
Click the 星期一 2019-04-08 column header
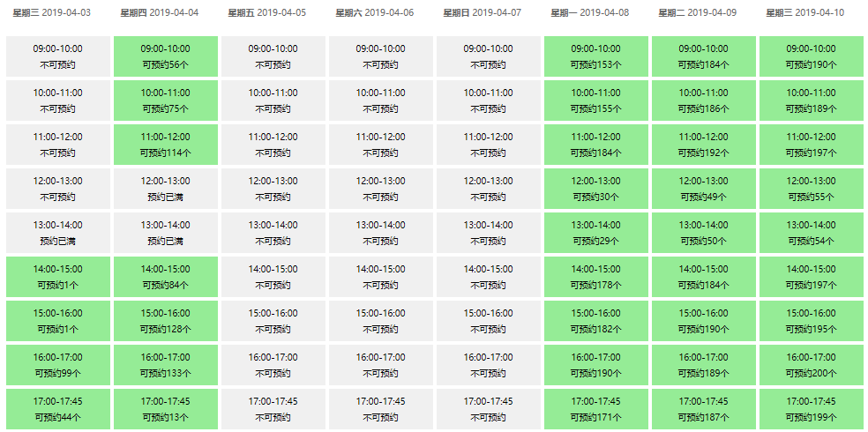(590, 12)
